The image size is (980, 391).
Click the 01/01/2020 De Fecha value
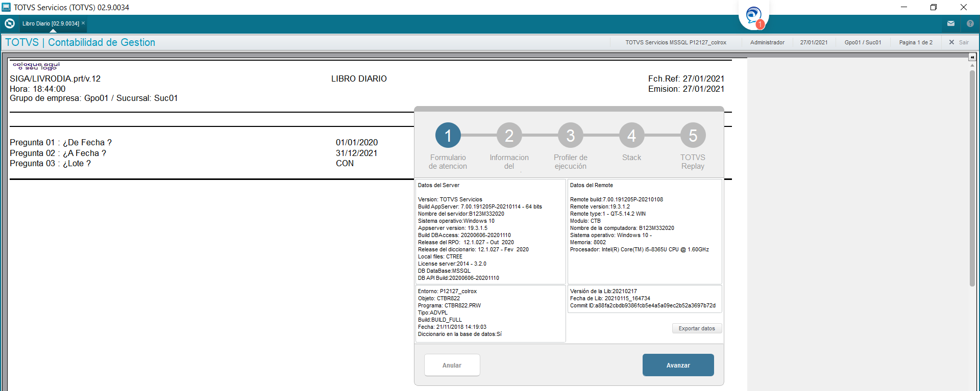(x=357, y=142)
